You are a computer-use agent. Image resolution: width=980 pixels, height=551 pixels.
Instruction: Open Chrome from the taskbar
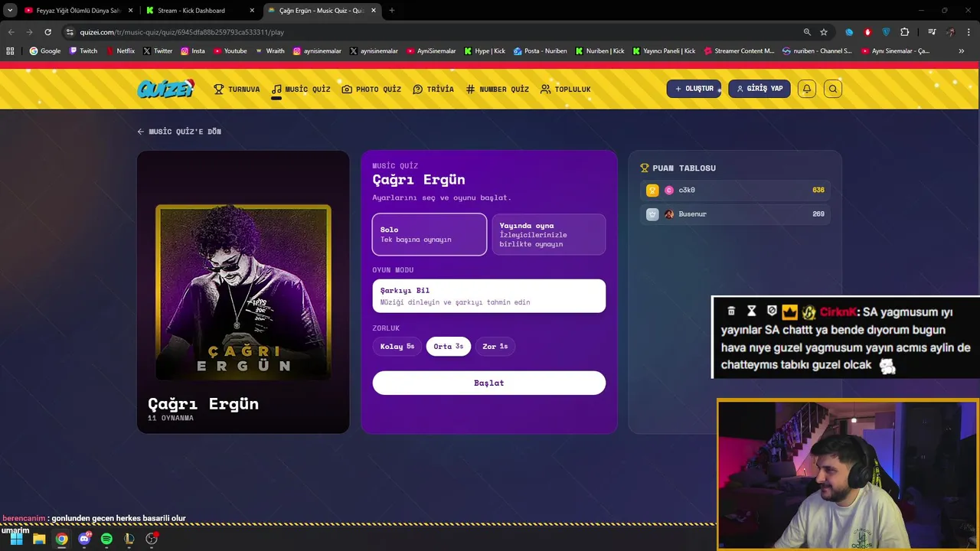click(61, 539)
